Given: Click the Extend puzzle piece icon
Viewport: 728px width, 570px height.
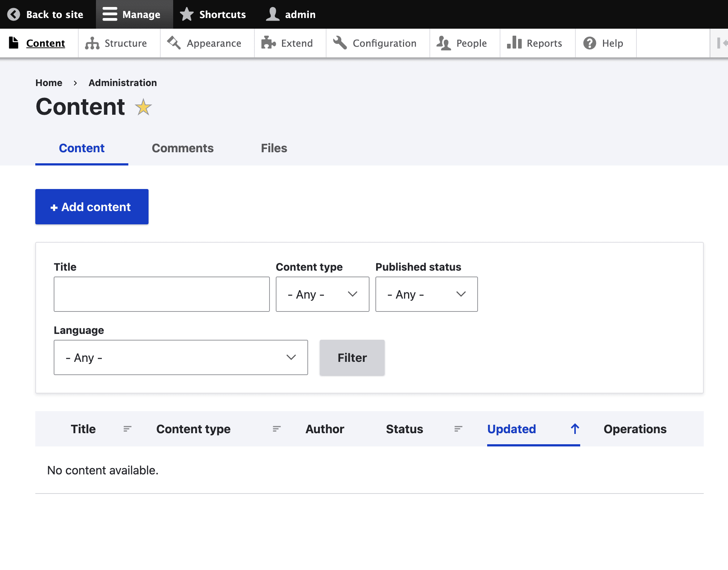Looking at the screenshot, I should [268, 43].
